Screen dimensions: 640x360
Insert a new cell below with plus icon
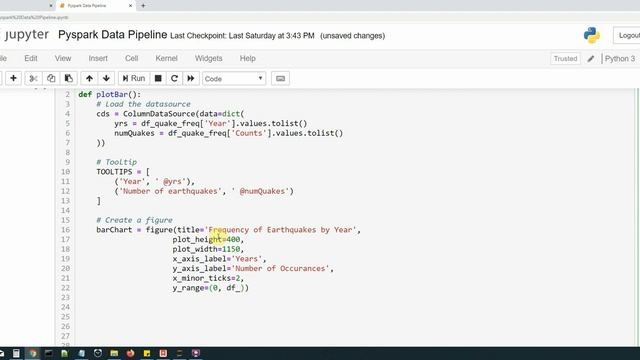pyautogui.click(x=13, y=78)
